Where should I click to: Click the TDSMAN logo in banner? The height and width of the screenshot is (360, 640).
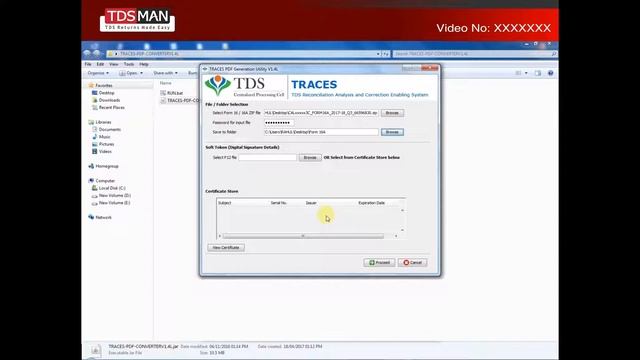point(137,20)
